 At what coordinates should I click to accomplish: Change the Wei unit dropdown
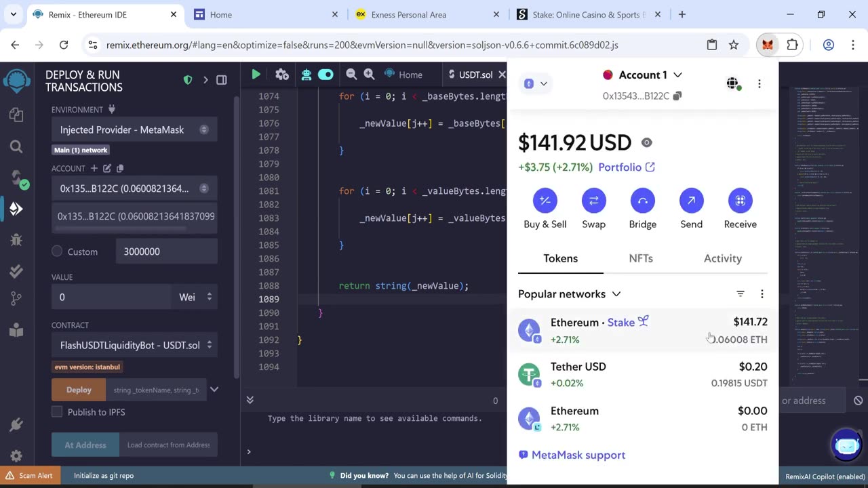click(x=195, y=297)
